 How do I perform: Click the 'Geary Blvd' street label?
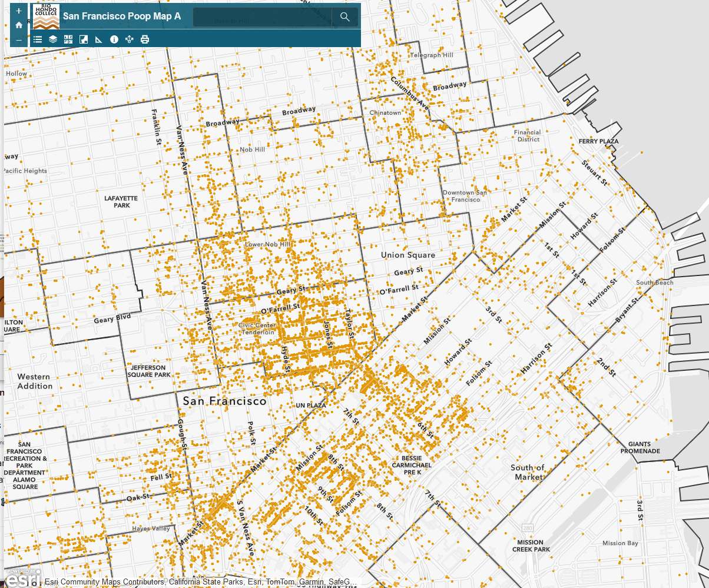112,319
